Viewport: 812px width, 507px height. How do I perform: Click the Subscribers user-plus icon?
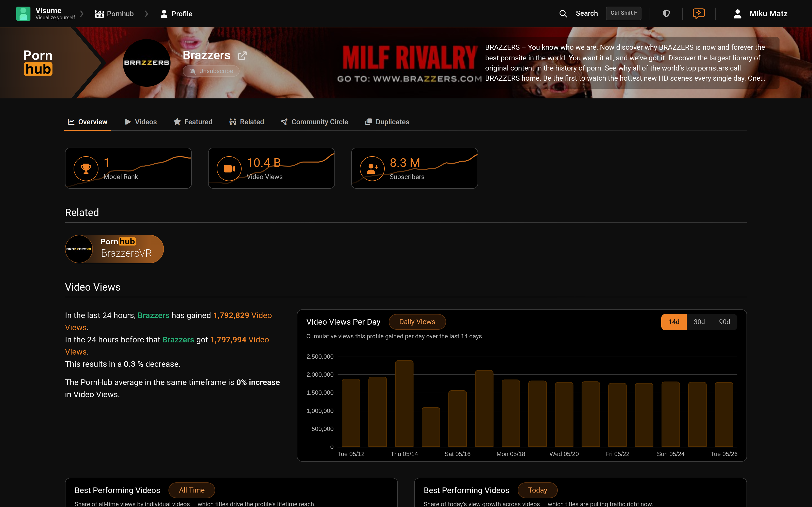click(x=372, y=168)
